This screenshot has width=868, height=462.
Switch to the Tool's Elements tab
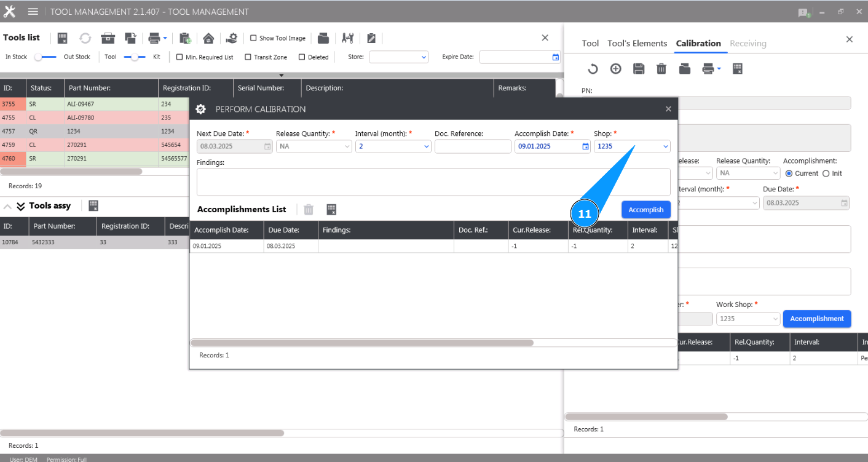637,43
